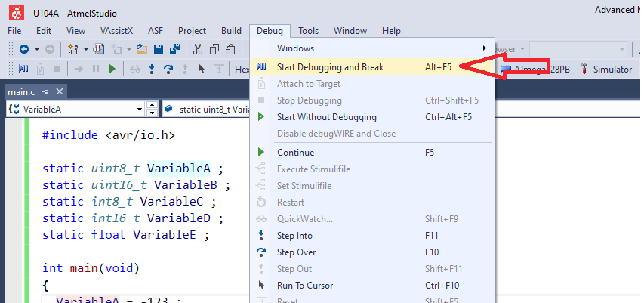This screenshot has height=303, width=644.
Task: Click the Step Over toolbar icon
Action: coord(168,69)
